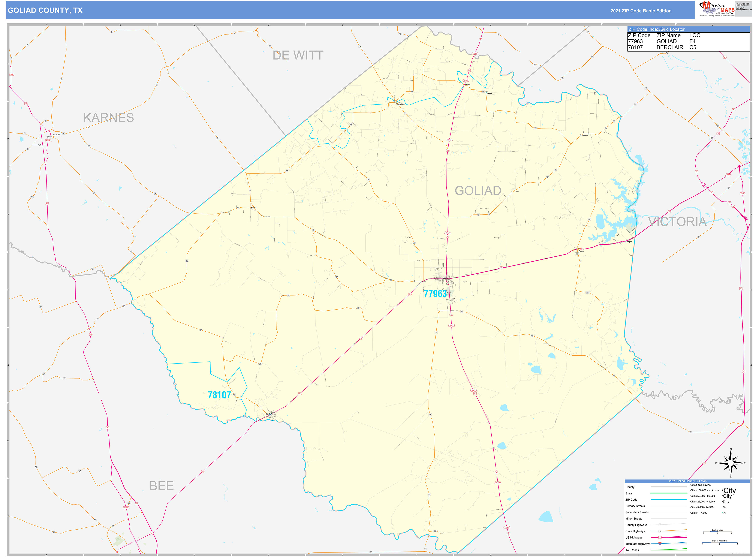
Task: Click the green City dot for Cities 1-4,999
Action: (722, 513)
